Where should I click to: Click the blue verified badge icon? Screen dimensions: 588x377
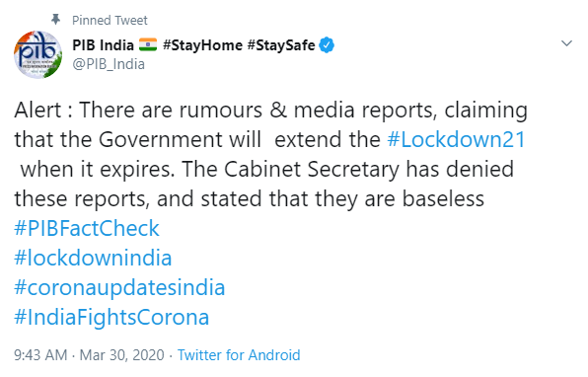(x=327, y=45)
